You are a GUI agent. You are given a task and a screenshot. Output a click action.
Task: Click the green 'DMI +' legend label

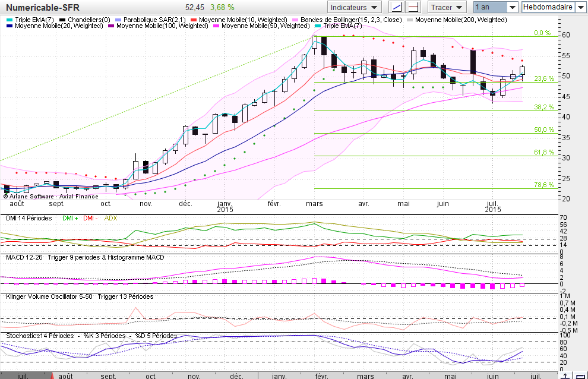[x=70, y=218]
